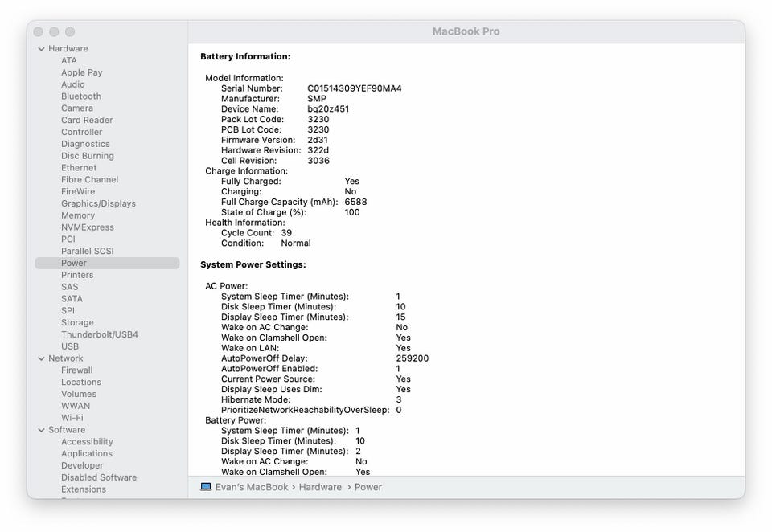The height and width of the screenshot is (532, 772).
Task: Click the Software section label
Action: point(67,430)
